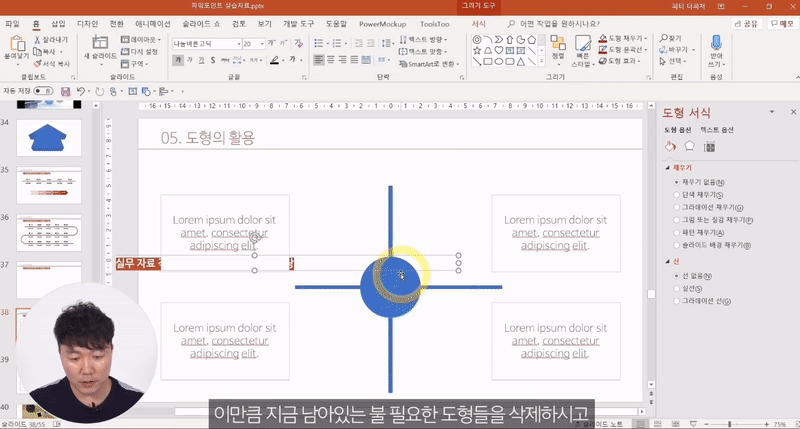Select slide 34 thumbnail with blue arrow

point(48,138)
